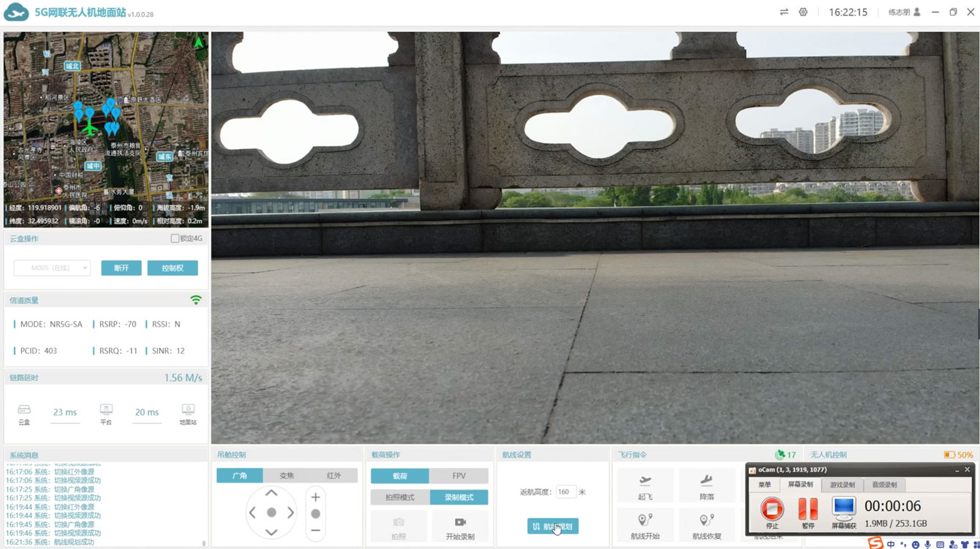Image resolution: width=980 pixels, height=549 pixels.
Task: Open the oCam 菜单 tab
Action: tap(764, 485)
